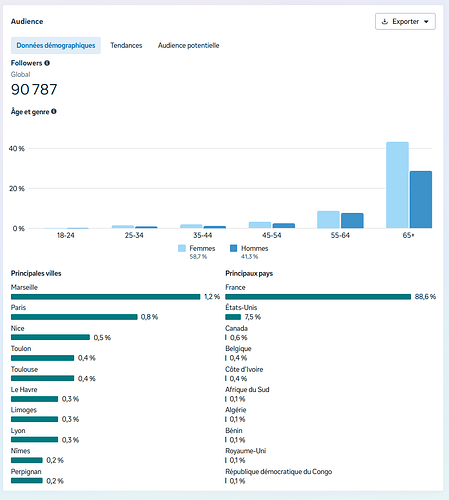Click the Hommes bar for 65+
This screenshot has width=449, height=500.
(x=421, y=200)
